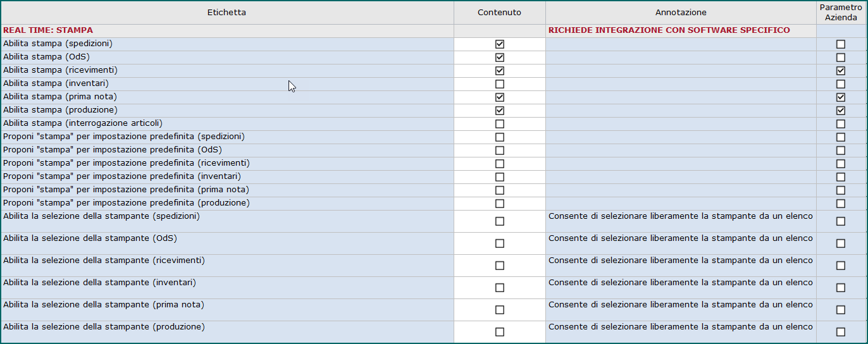Check Contenuto for Proponi "stampa" predefinita (OdS)
Screen dimensions: 868x344
(500, 150)
